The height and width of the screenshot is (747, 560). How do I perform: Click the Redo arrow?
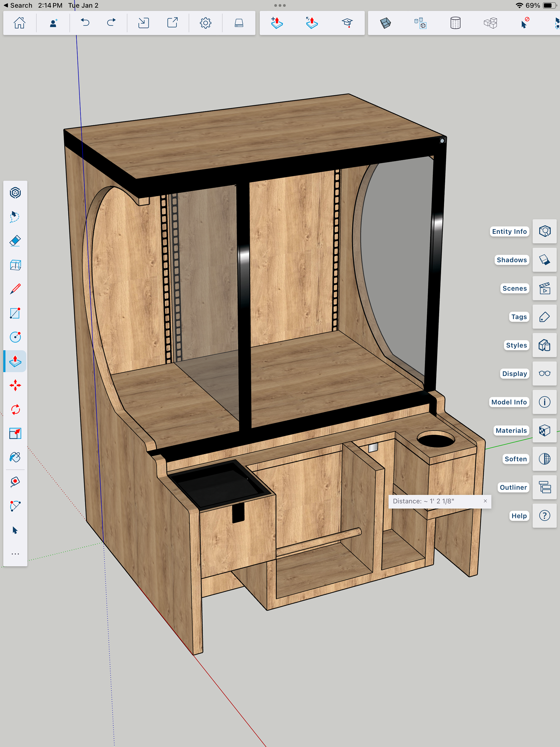point(111,23)
